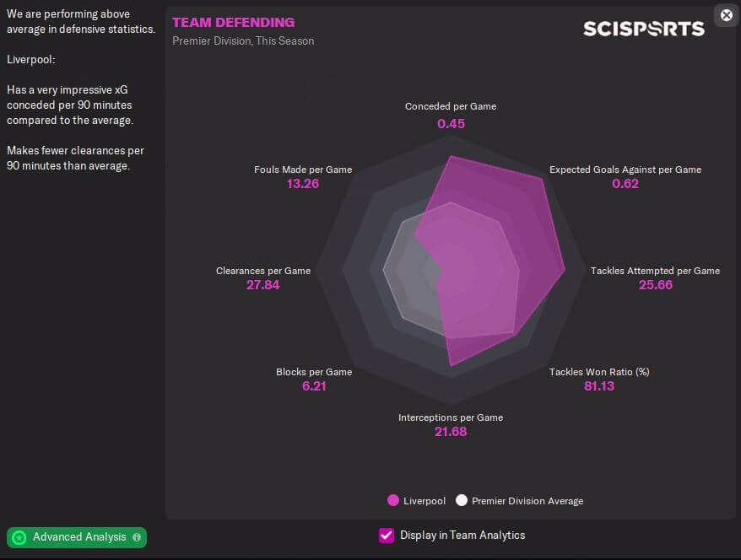Screen dimensions: 741x560
Task: Click the Premier Division Average legend label
Action: (x=527, y=501)
